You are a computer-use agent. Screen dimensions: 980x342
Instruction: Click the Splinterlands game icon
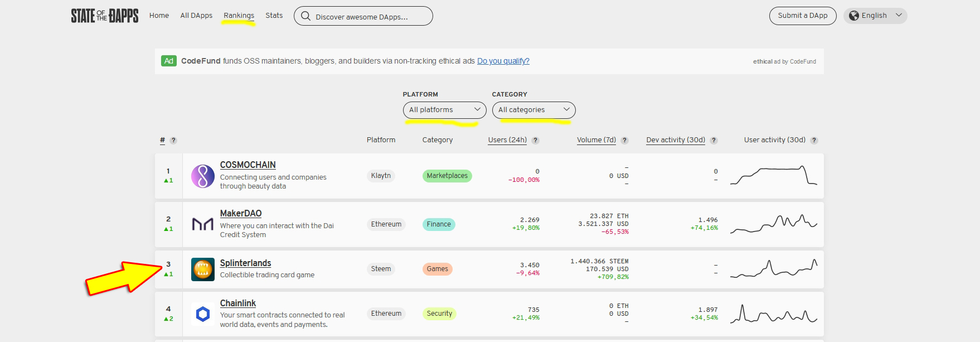203,269
